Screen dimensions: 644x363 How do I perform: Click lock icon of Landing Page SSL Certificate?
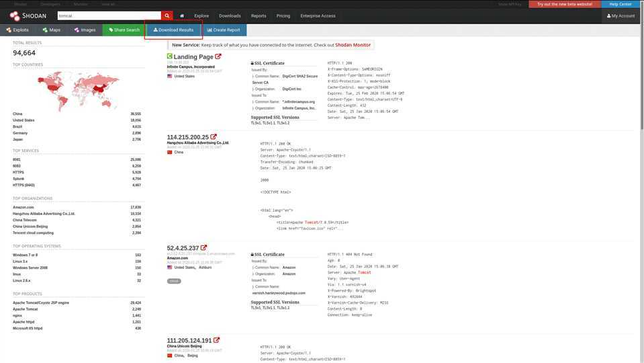[252, 63]
